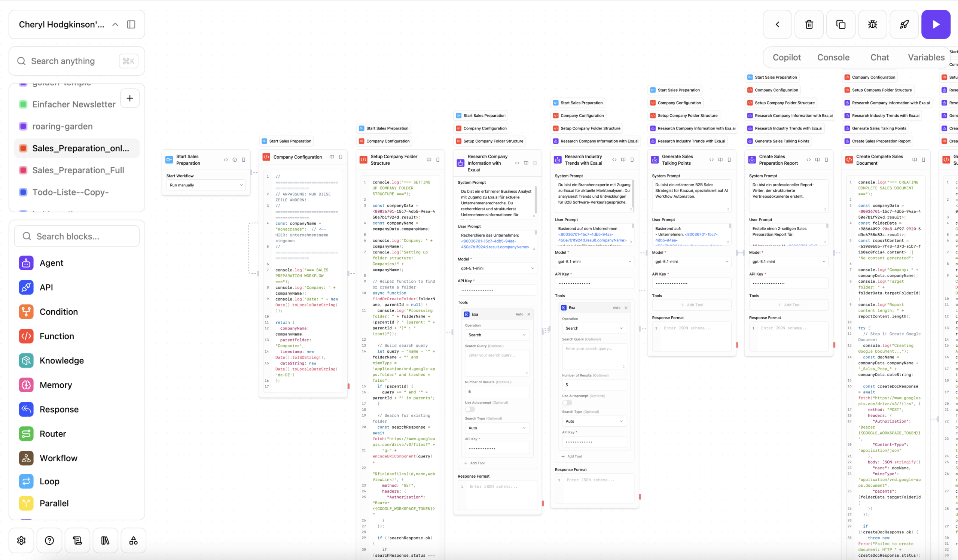Open settings gear in bottom toolbar
This screenshot has height=560, width=958.
[21, 540]
